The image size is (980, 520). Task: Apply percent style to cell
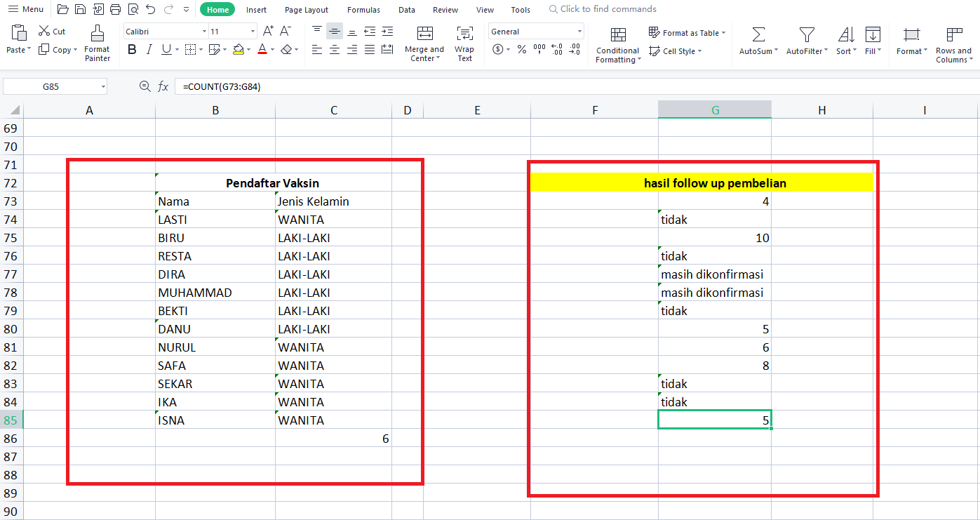521,49
